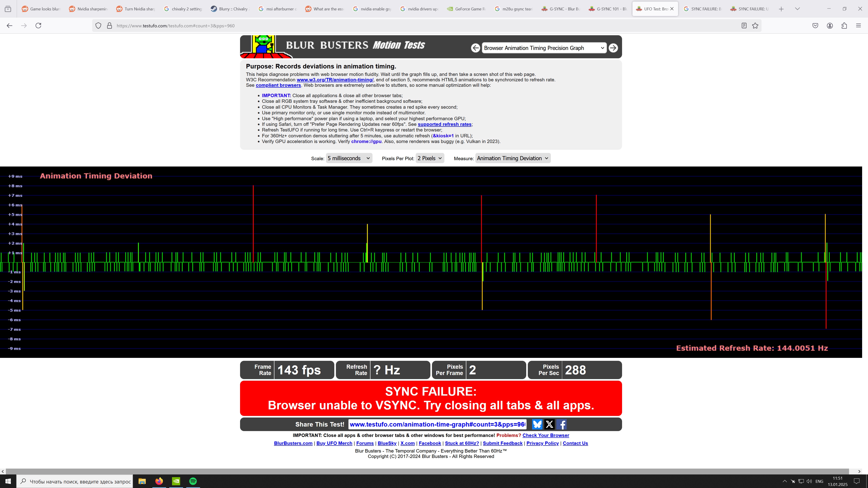Share test via BlueSky butterfly icon
This screenshot has height=488, width=868.
click(x=537, y=424)
